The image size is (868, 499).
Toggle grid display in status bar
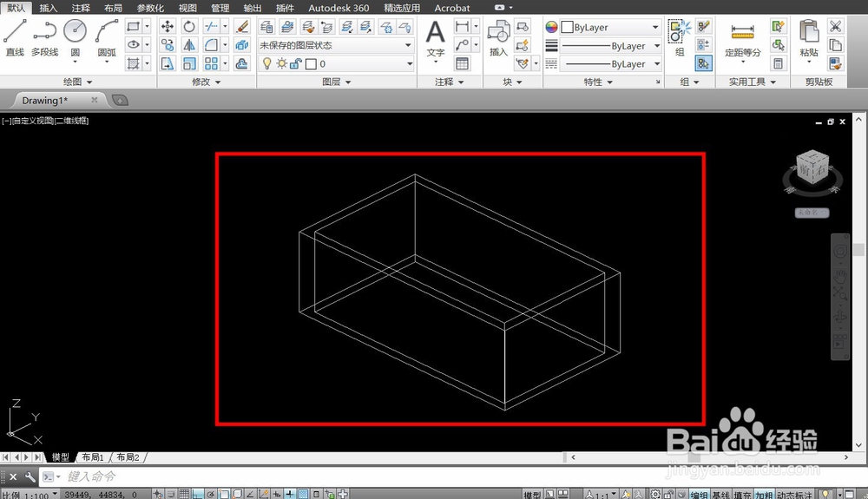(x=184, y=494)
